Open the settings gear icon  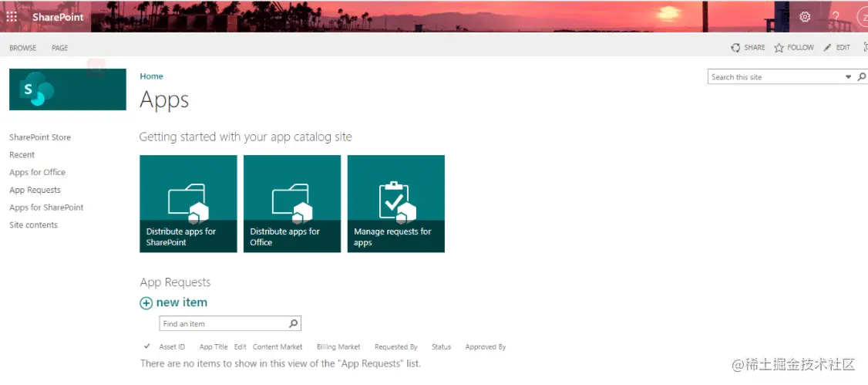pyautogui.click(x=805, y=17)
